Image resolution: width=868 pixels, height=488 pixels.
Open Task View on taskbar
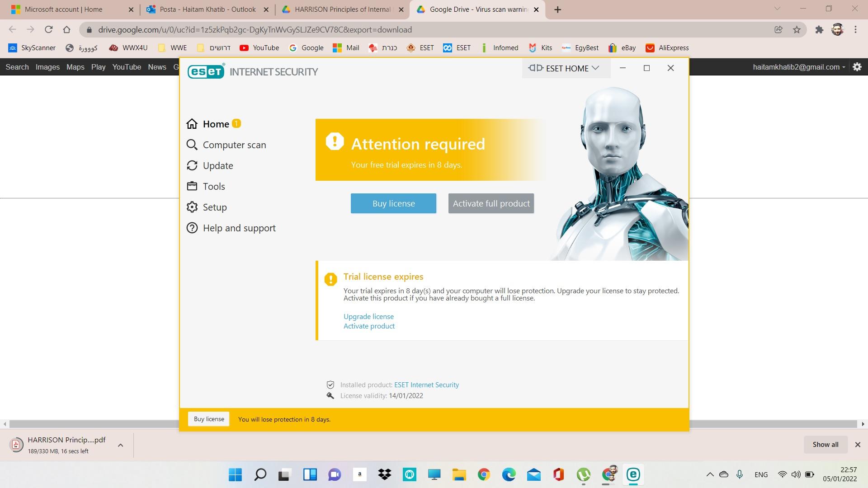pyautogui.click(x=284, y=474)
